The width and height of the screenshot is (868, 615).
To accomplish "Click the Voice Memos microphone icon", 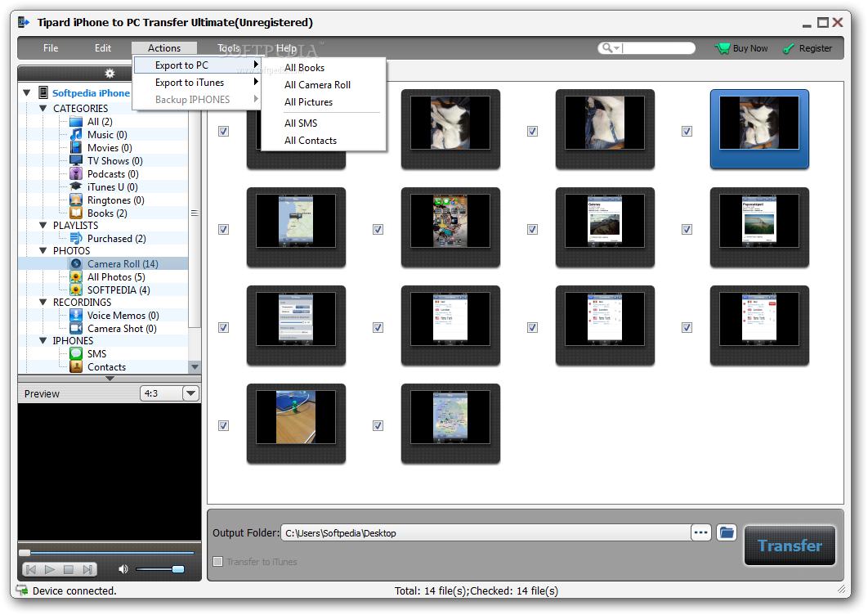I will [76, 315].
